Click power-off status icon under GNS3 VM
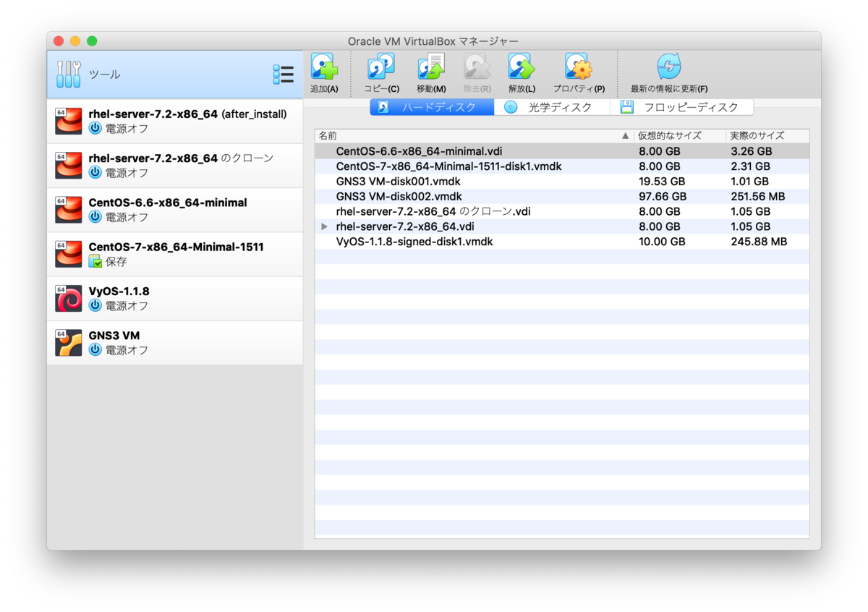Viewport: 868px width, 612px height. click(95, 350)
